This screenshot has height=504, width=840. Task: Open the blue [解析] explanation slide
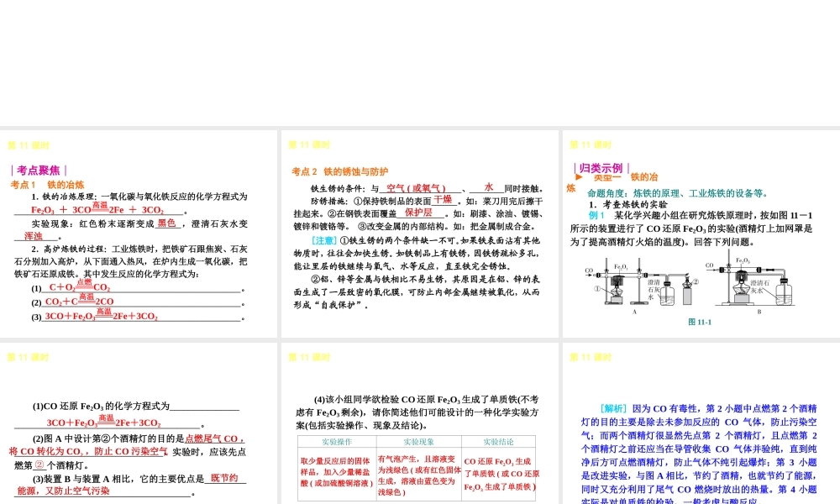pos(701,423)
